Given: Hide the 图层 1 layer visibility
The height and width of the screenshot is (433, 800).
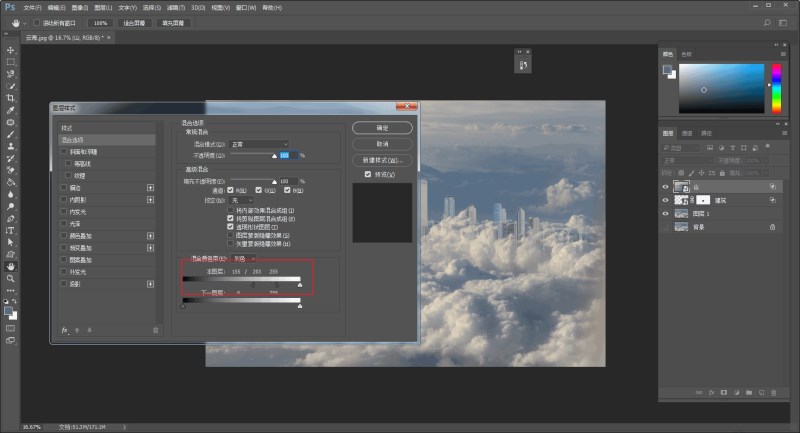Looking at the screenshot, I should click(667, 213).
